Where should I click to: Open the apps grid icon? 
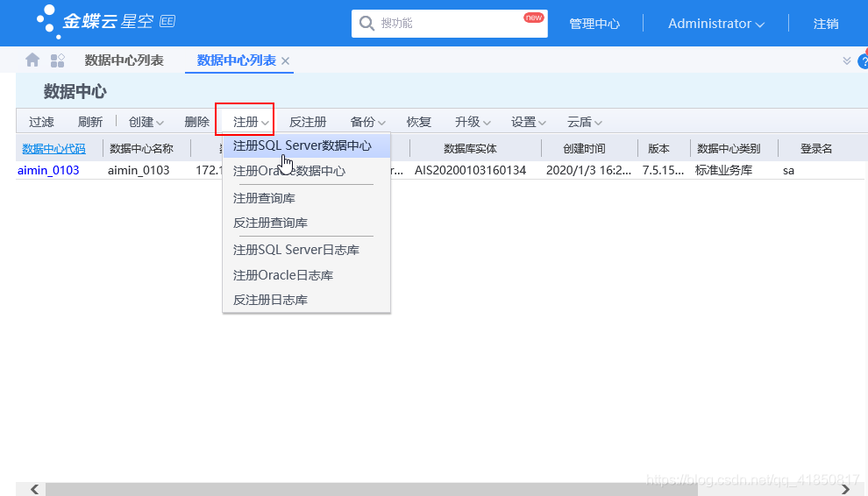[x=58, y=60]
